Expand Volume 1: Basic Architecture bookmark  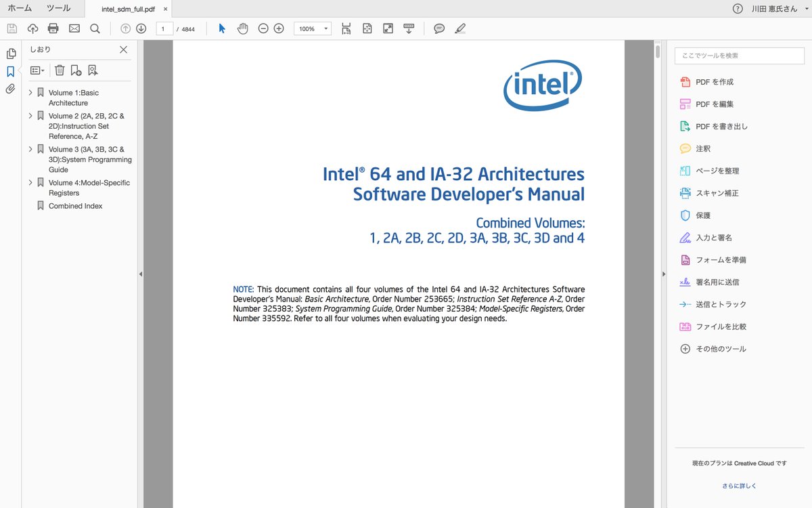[30, 92]
